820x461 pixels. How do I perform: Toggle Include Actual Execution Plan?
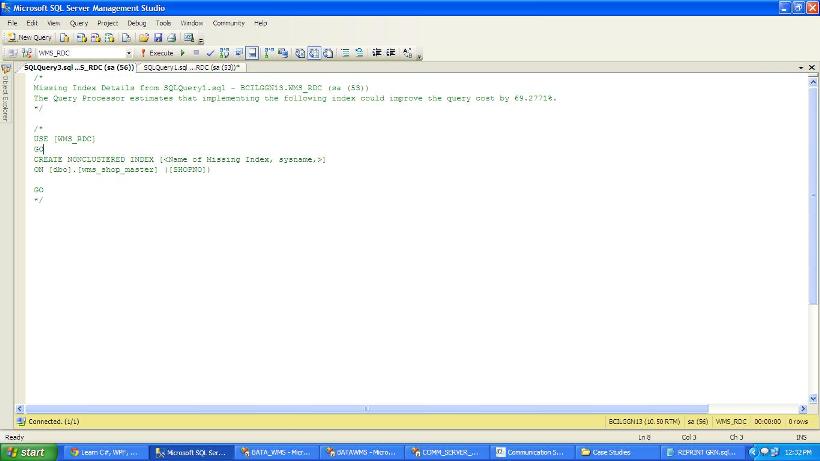(x=269, y=53)
